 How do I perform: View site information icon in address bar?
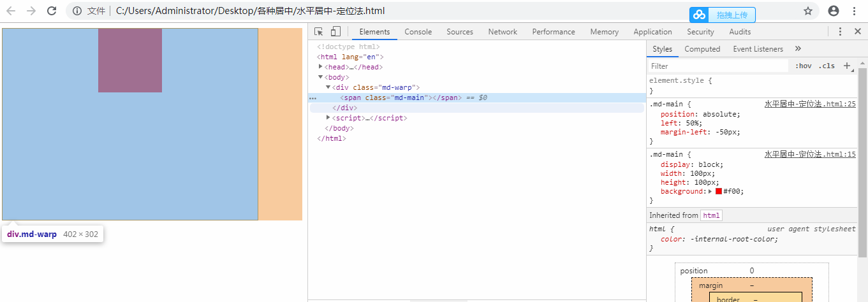tap(77, 11)
